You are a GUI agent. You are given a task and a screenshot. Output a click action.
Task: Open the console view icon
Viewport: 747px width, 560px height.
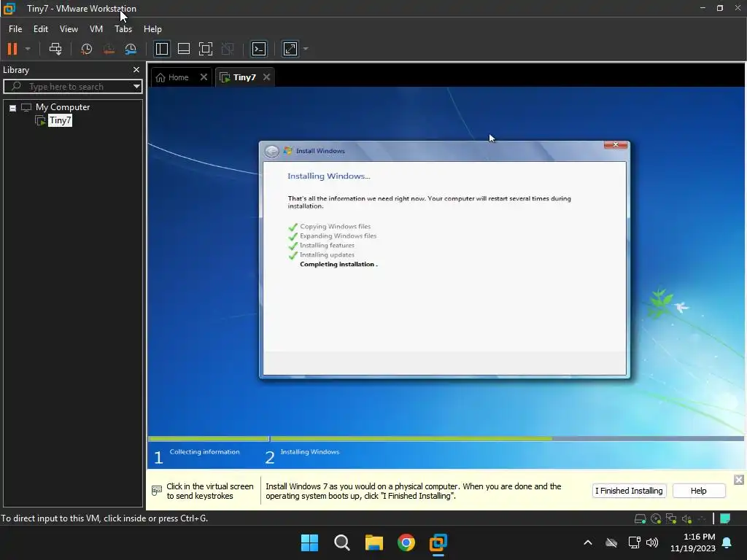tap(259, 49)
